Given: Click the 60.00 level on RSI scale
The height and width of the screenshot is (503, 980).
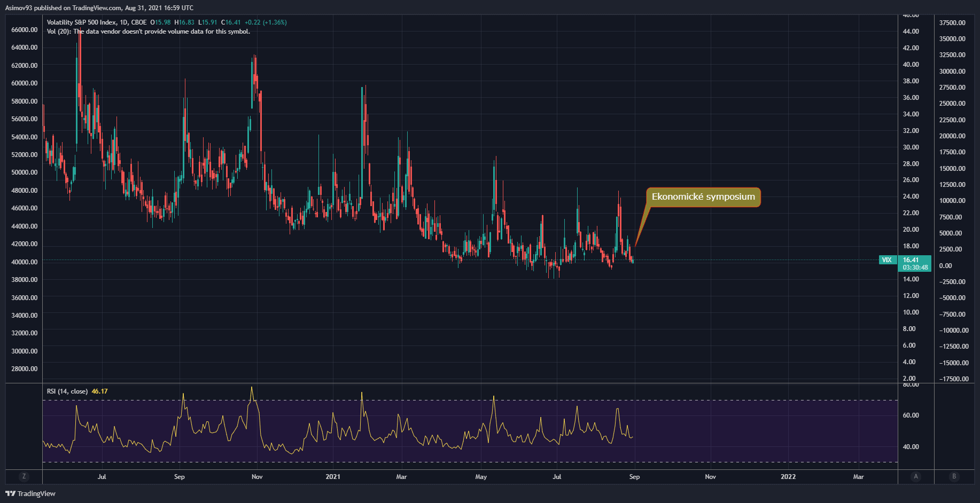Looking at the screenshot, I should [x=911, y=415].
